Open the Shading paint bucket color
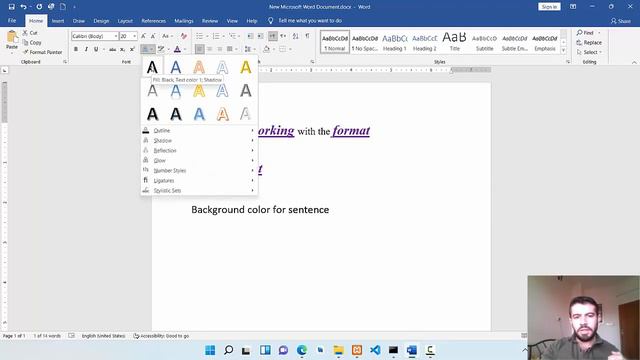Image resolution: width=640 pixels, height=360 pixels. pyautogui.click(x=267, y=49)
